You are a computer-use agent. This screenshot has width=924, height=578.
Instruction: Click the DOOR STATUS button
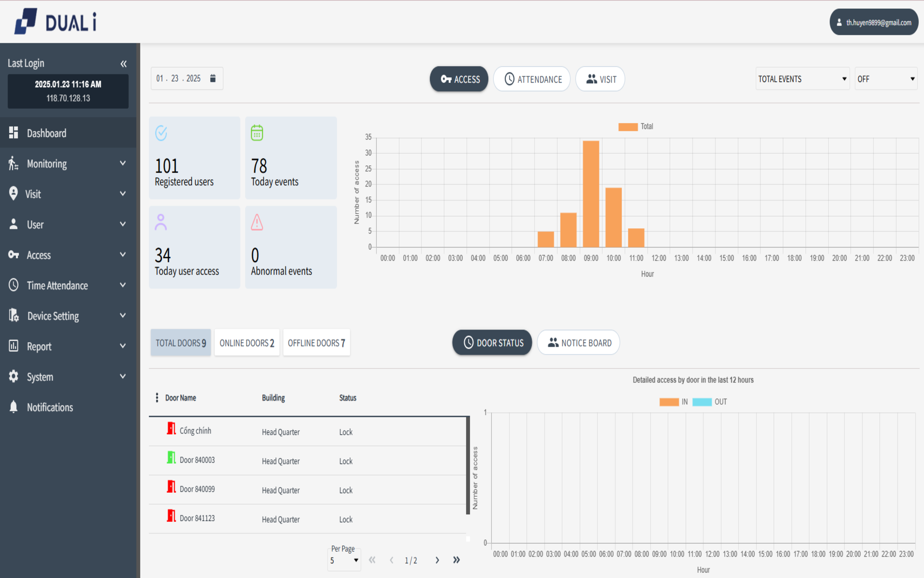tap(492, 342)
